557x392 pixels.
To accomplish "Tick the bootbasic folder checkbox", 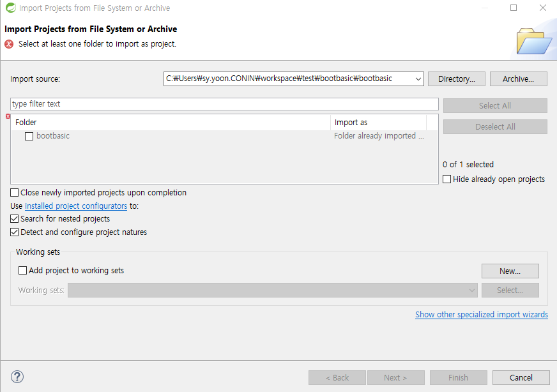I will point(29,136).
